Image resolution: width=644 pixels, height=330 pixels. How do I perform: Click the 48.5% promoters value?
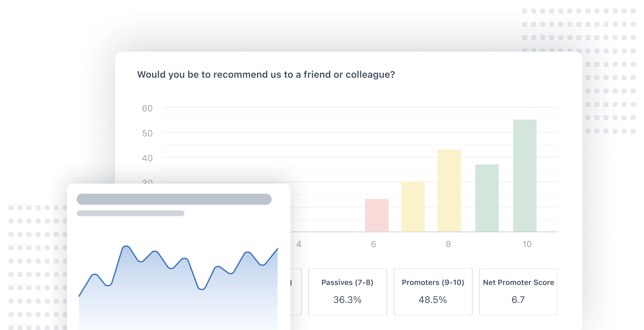433,300
